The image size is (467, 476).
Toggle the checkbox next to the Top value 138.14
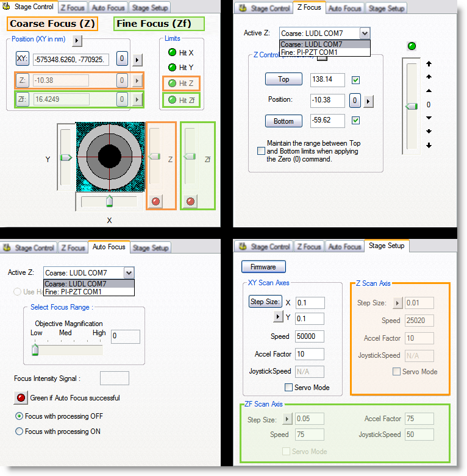pos(356,80)
